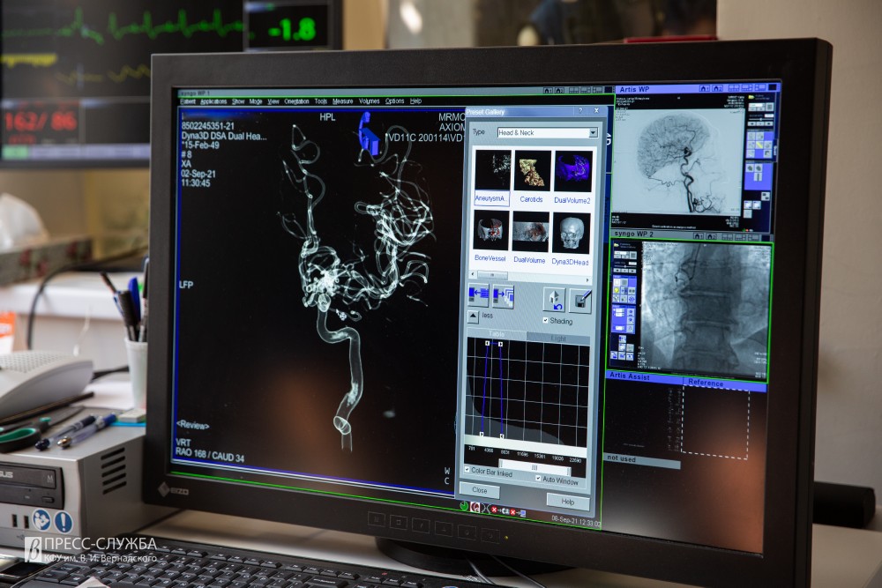Click the save preset pencil icon
The image size is (882, 588).
click(580, 301)
